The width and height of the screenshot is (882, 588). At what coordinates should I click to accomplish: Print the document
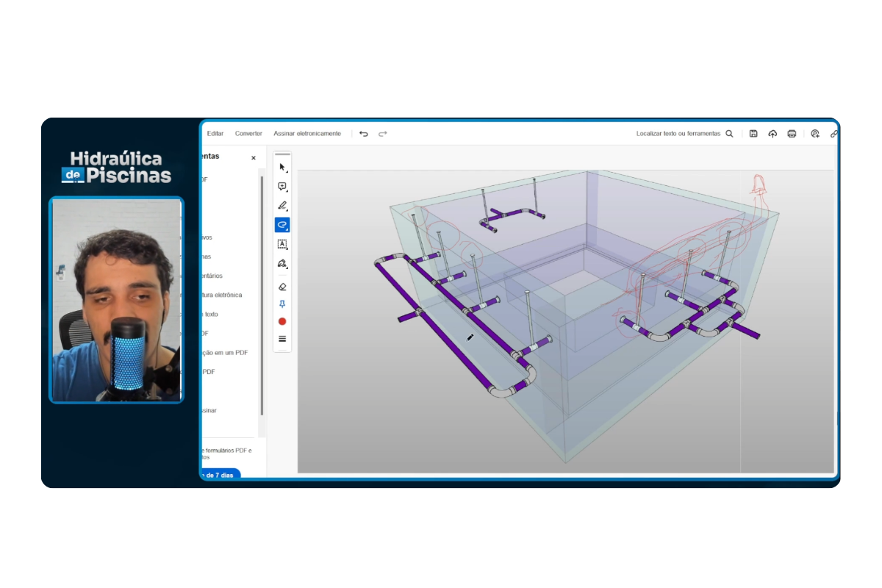[x=792, y=134]
